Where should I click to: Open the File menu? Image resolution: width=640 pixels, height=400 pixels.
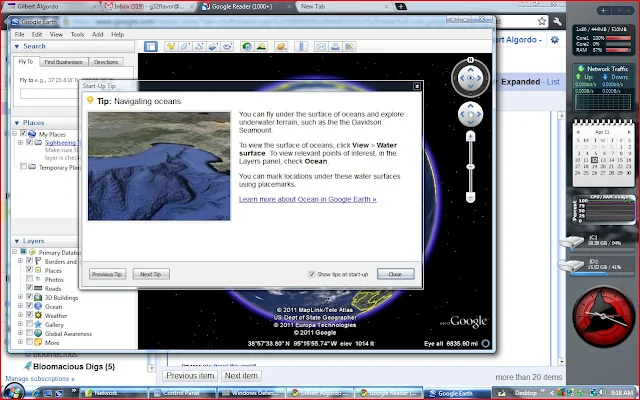(x=19, y=34)
